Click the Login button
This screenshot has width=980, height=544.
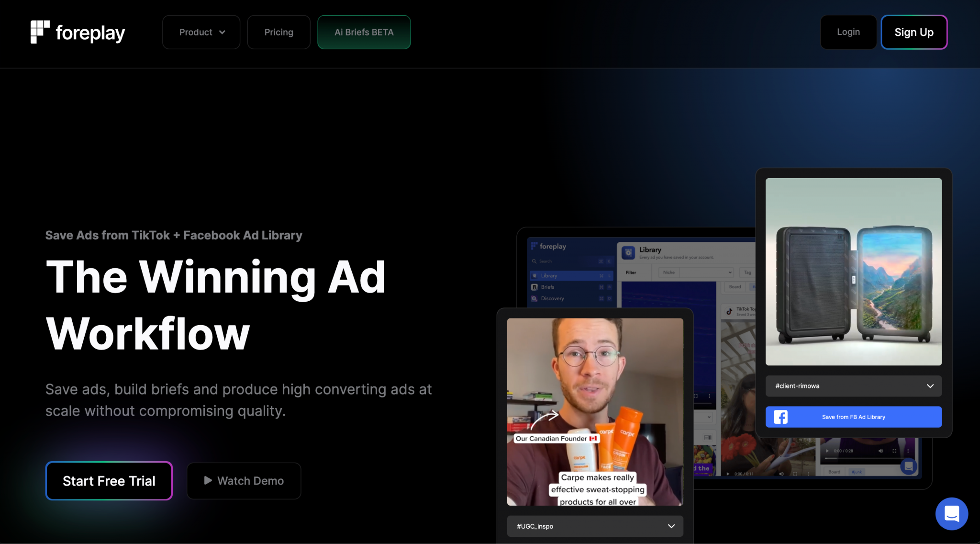pos(848,32)
